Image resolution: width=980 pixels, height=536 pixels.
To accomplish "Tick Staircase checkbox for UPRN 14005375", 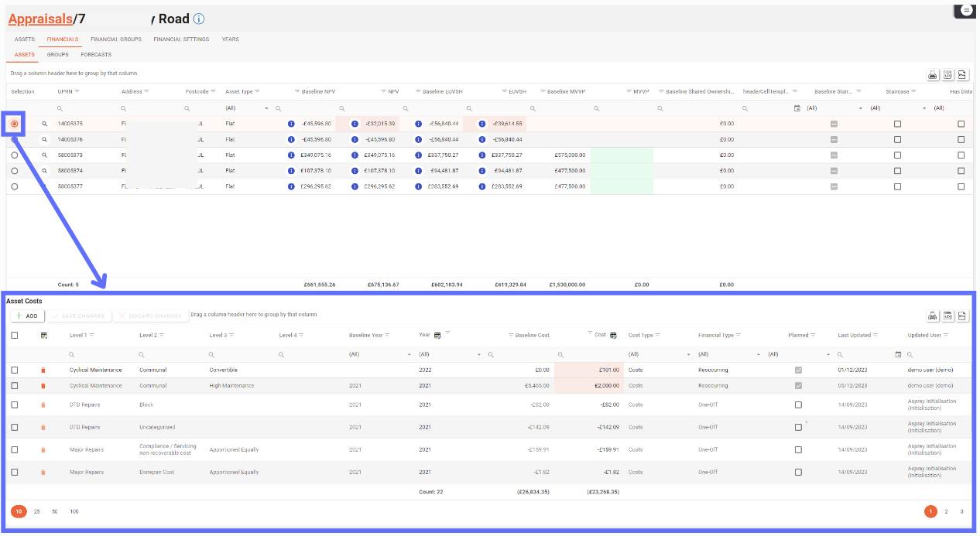I will 897,124.
